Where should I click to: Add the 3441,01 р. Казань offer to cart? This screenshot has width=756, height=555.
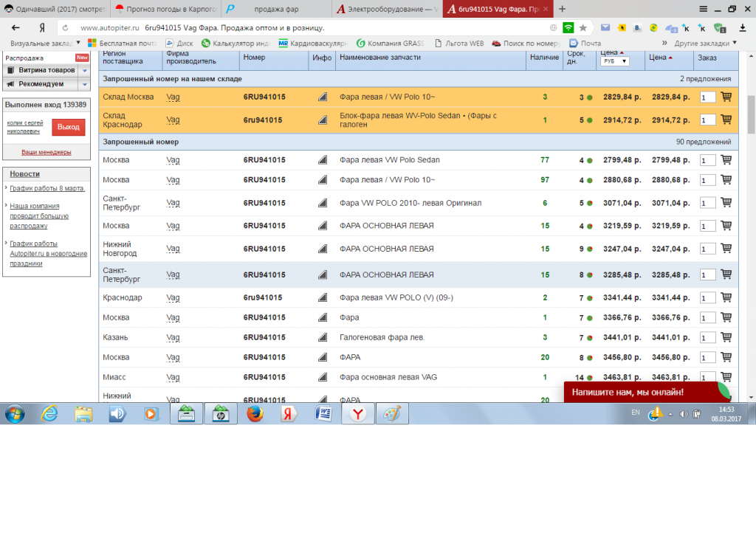click(726, 337)
